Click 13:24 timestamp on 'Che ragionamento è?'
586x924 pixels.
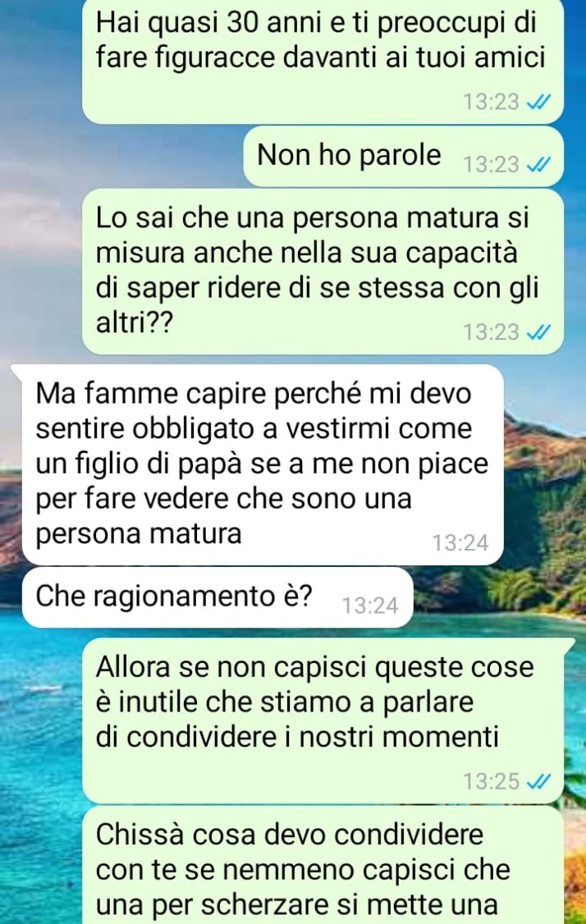(370, 606)
